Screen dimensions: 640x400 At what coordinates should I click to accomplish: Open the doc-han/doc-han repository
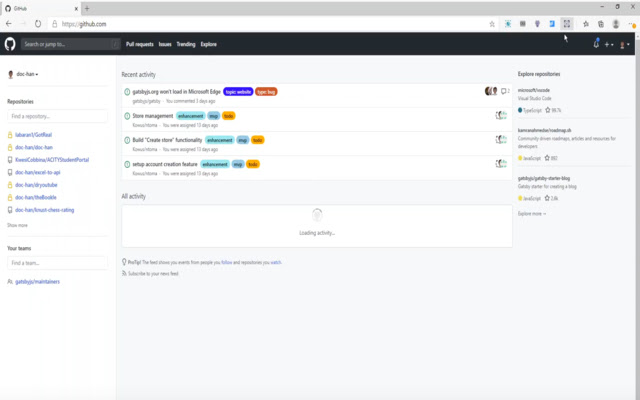34,147
